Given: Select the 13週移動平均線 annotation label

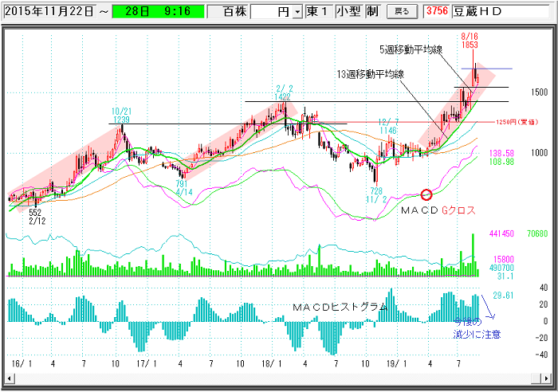Looking at the screenshot, I should [370, 73].
